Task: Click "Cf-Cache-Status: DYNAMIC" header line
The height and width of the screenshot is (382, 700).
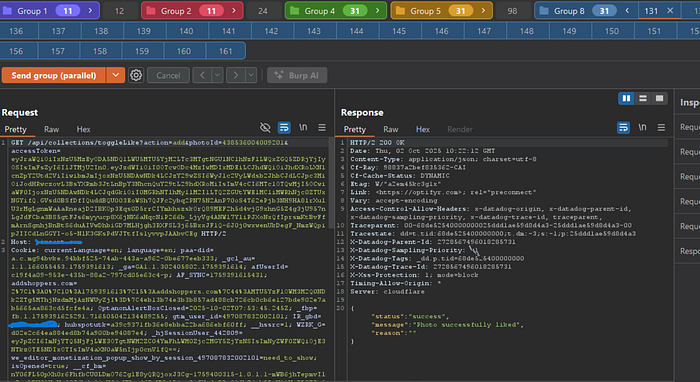Action: [x=400, y=175]
